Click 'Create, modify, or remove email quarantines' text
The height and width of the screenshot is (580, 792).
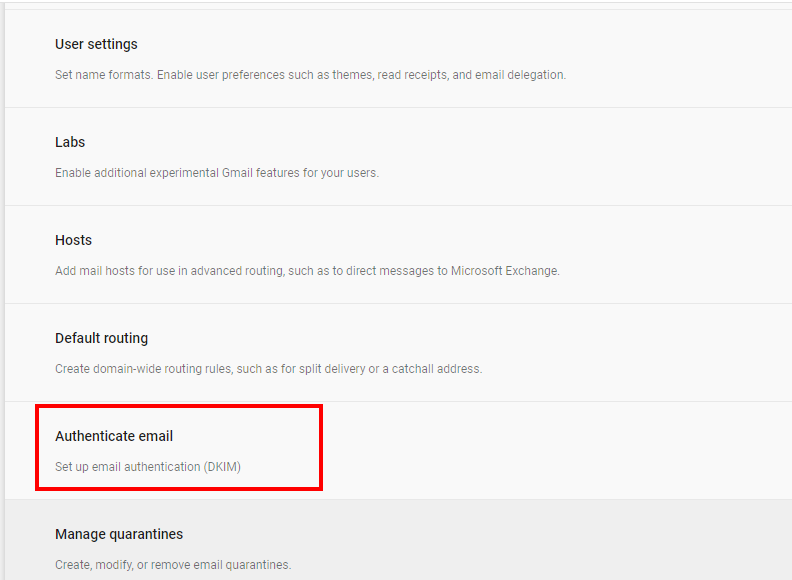173,565
